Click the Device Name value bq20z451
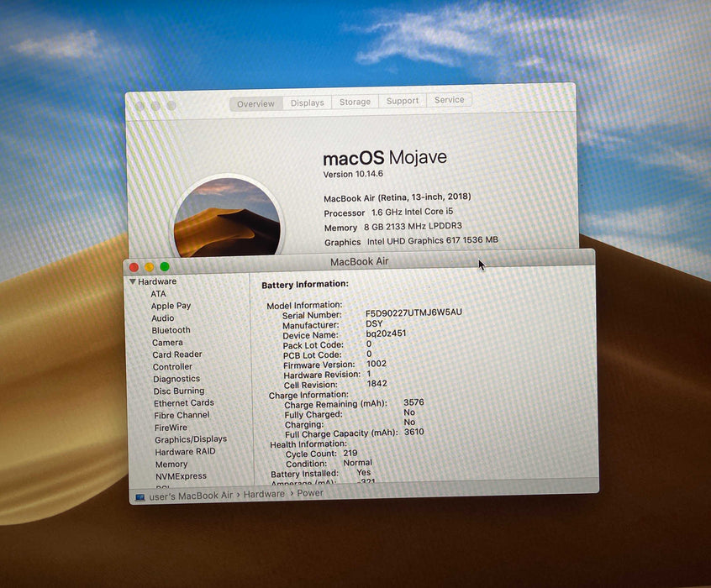This screenshot has height=588, width=711. tap(386, 333)
